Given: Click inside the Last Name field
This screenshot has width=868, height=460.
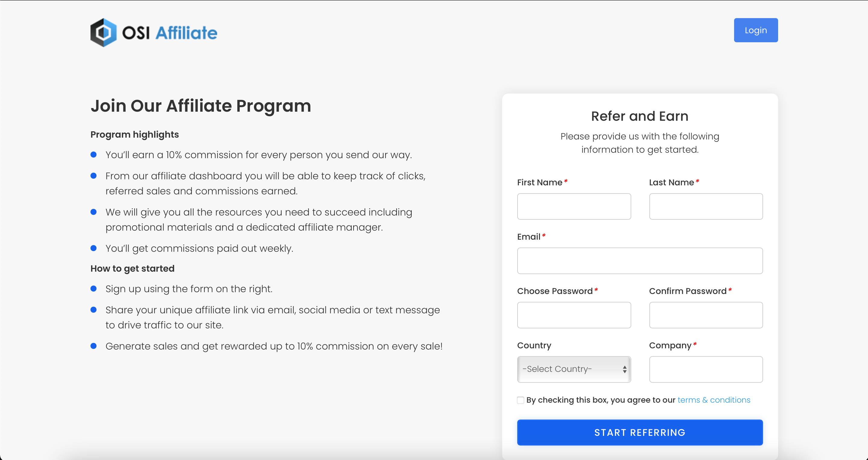Looking at the screenshot, I should click(x=706, y=206).
